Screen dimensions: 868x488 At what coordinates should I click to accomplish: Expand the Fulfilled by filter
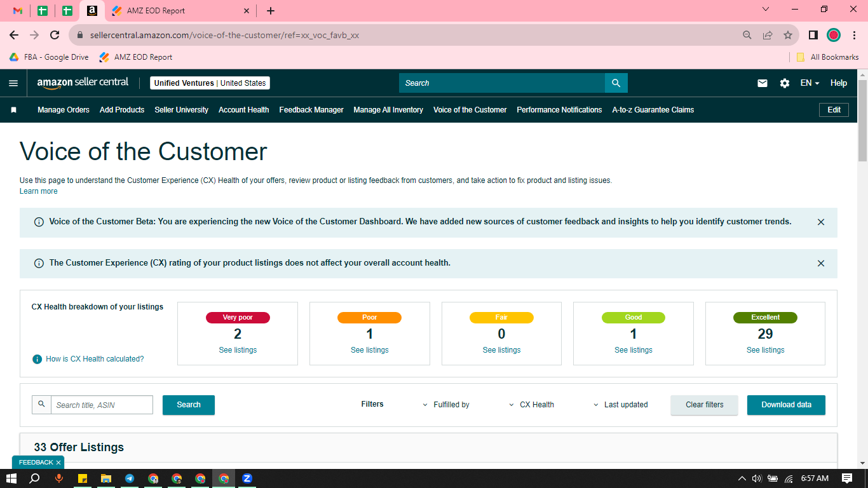[x=446, y=405]
